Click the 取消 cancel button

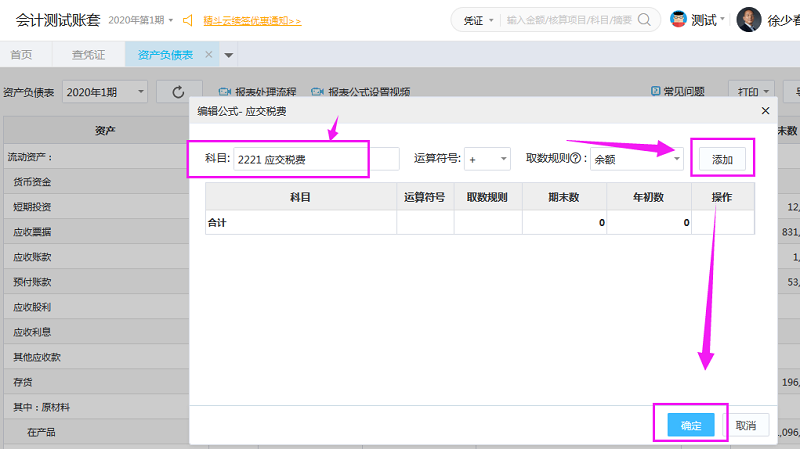[746, 425]
